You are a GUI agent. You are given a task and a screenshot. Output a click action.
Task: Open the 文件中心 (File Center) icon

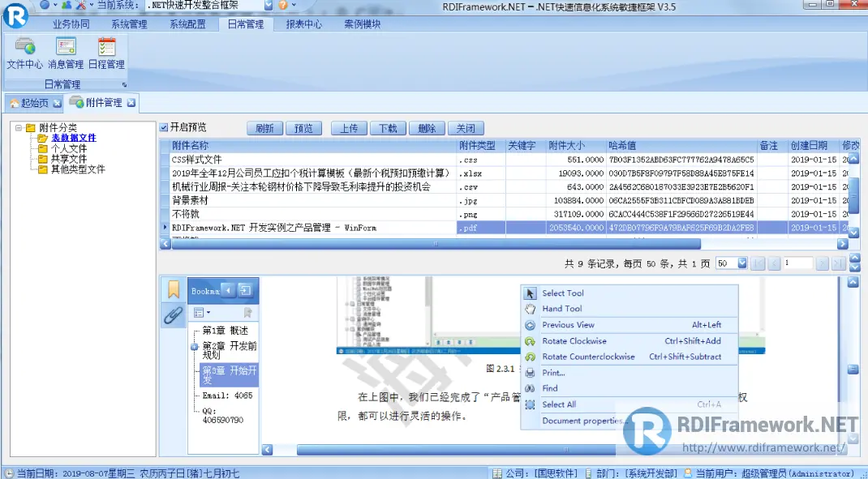click(24, 55)
